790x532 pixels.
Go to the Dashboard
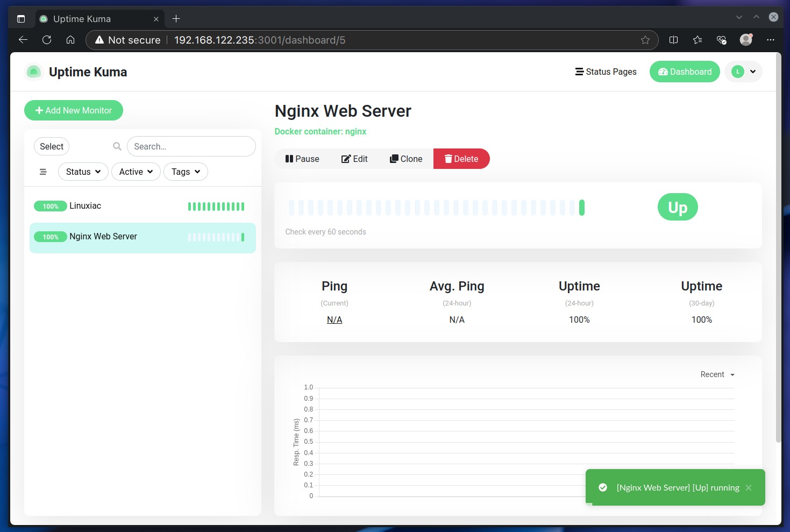(x=685, y=72)
